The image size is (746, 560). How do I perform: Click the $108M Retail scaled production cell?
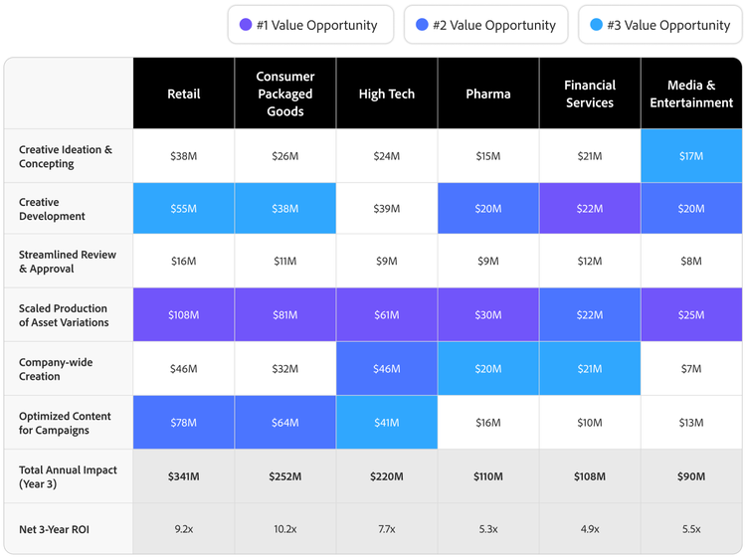click(x=184, y=315)
